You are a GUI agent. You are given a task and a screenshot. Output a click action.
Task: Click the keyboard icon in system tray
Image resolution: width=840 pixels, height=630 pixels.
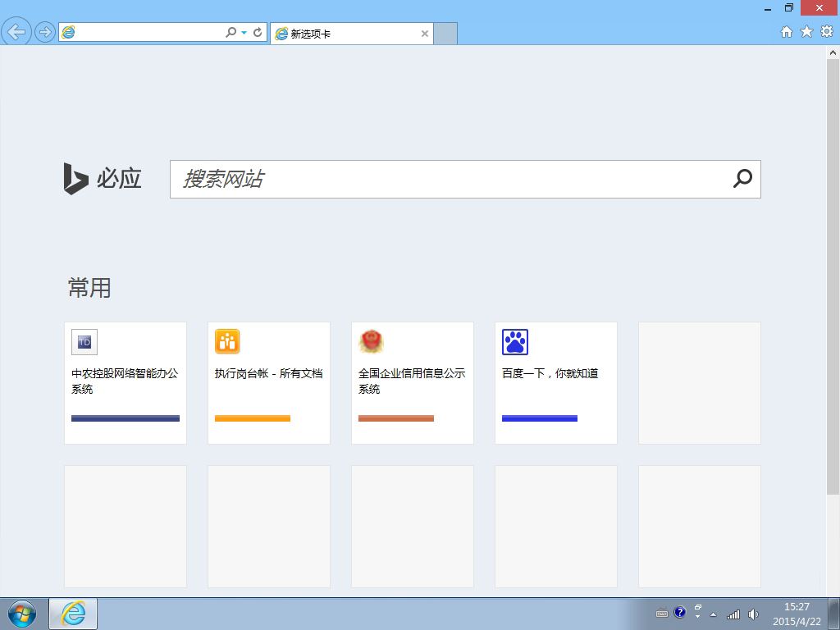662,614
